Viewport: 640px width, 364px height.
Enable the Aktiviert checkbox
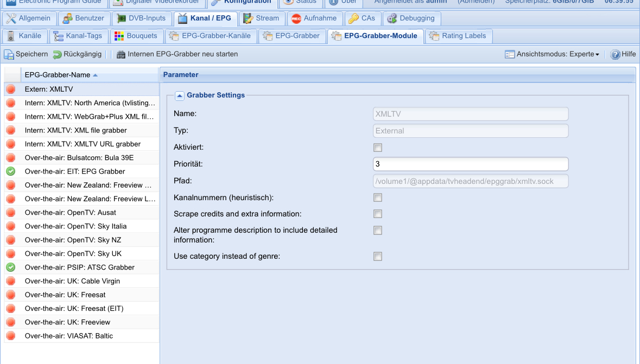(378, 148)
